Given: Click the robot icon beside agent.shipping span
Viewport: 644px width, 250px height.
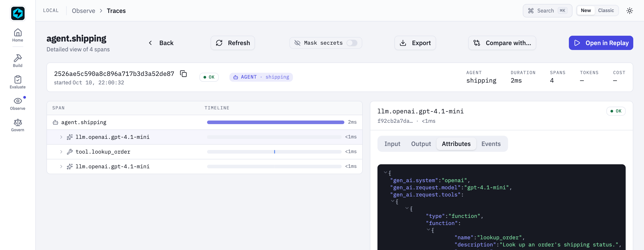Looking at the screenshot, I should pyautogui.click(x=55, y=123).
